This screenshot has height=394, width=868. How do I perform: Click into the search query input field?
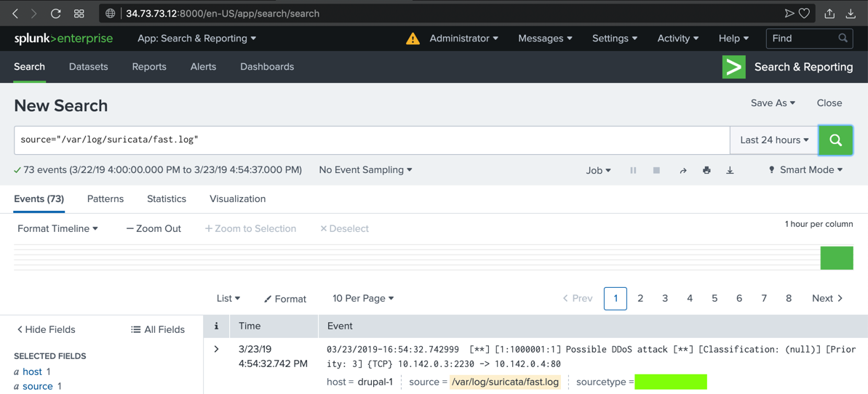pos(371,140)
